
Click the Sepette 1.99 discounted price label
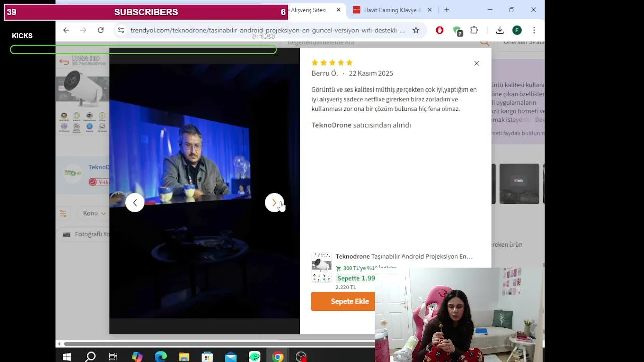tap(356, 278)
